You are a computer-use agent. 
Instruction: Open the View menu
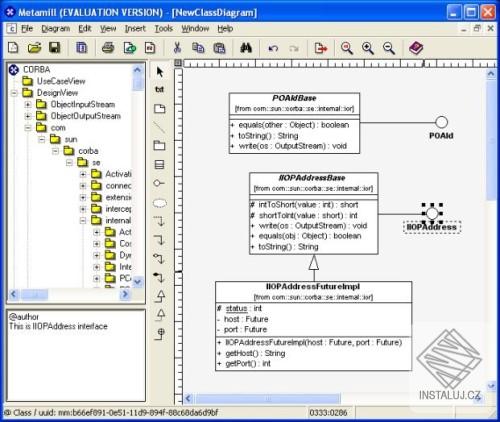[x=108, y=29]
